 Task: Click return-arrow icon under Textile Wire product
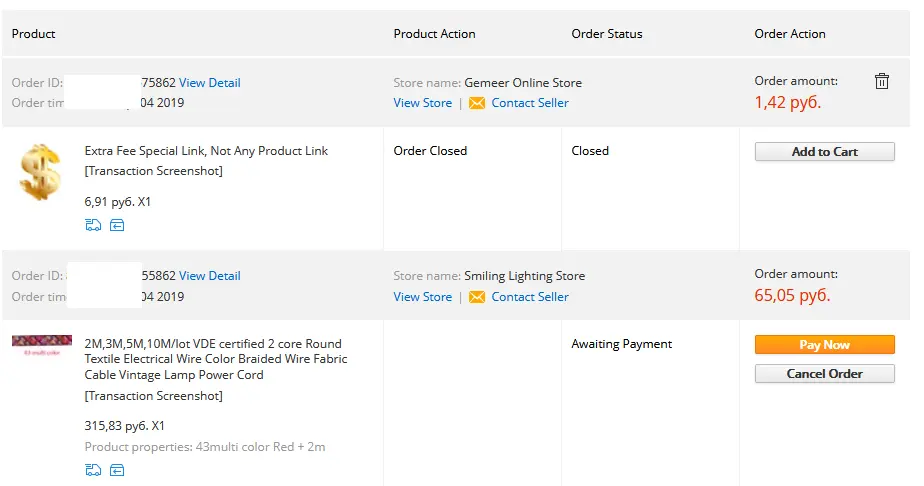117,470
